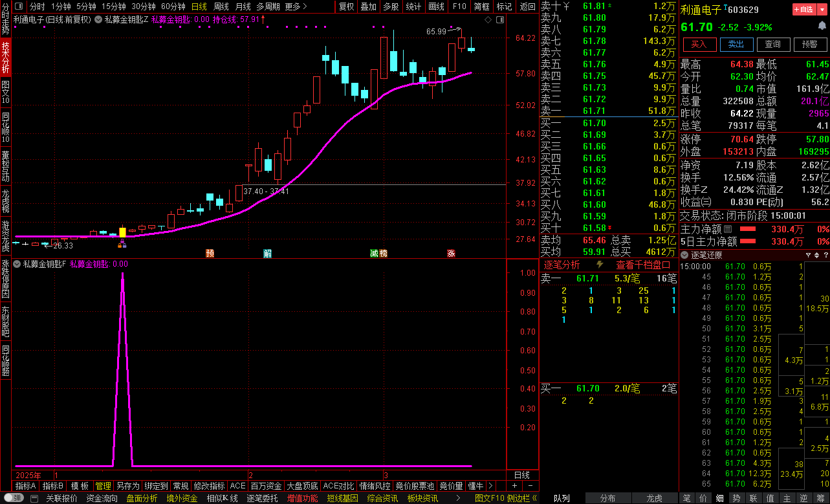The height and width of the screenshot is (504, 830).
Task: Select the 周线 weekly chart
Action: point(221,6)
